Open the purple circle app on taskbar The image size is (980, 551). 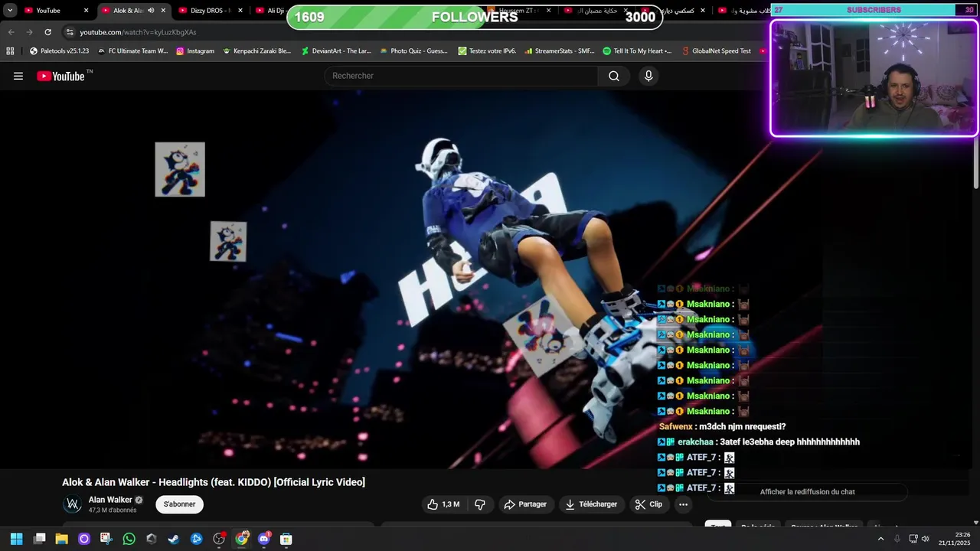pyautogui.click(x=84, y=539)
